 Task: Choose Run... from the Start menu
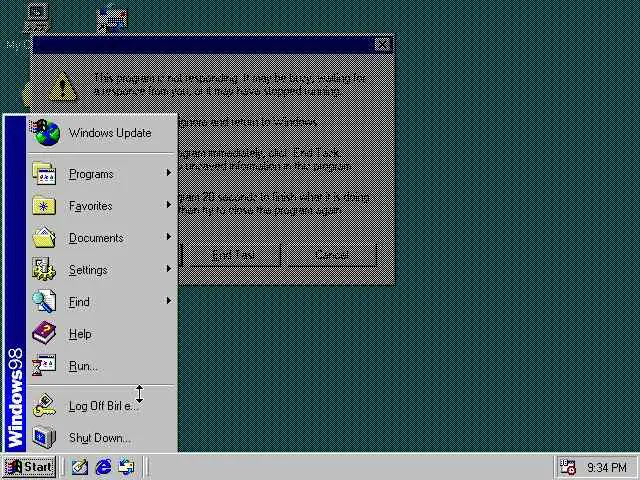[102, 366]
